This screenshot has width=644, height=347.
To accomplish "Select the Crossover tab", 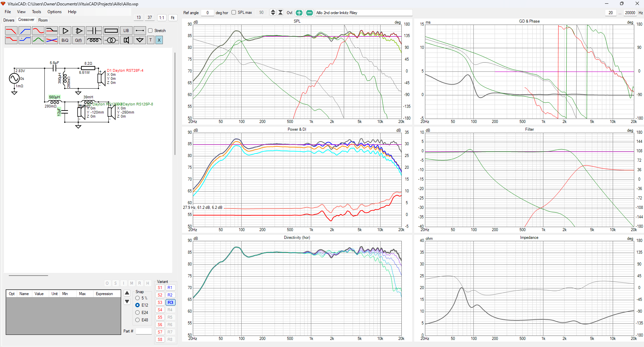I will 26,20.
